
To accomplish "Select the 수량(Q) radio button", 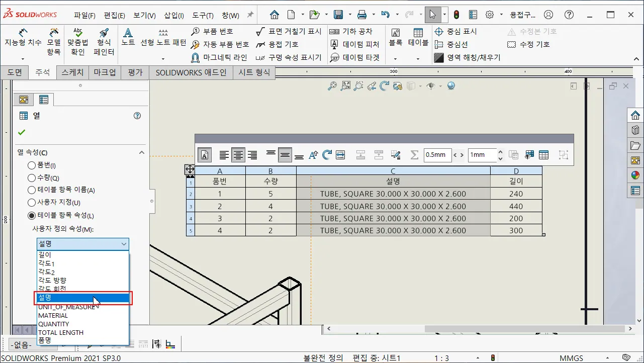I will pyautogui.click(x=32, y=178).
